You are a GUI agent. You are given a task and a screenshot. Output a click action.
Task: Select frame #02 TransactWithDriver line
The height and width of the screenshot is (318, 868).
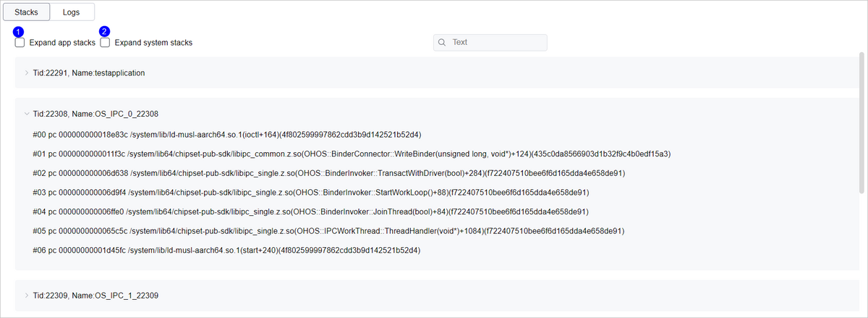(328, 173)
